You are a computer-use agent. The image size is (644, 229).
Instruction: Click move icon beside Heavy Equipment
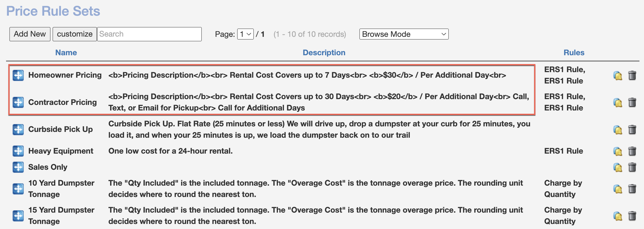pyautogui.click(x=18, y=151)
